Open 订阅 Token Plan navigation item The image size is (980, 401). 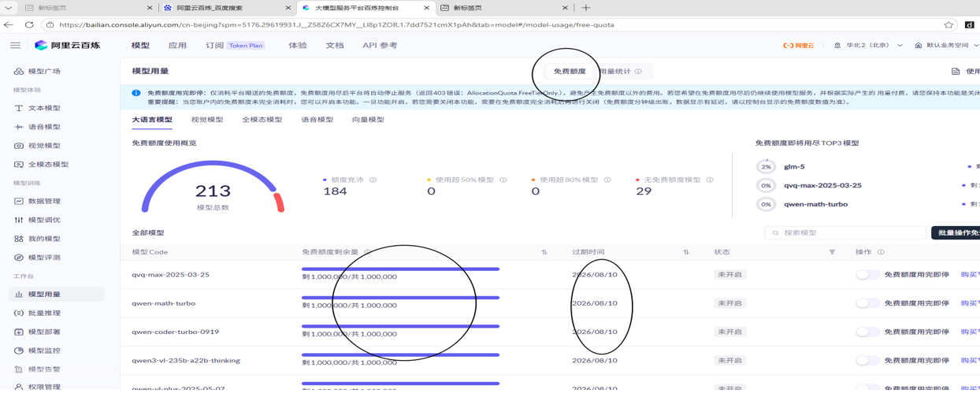tap(235, 46)
